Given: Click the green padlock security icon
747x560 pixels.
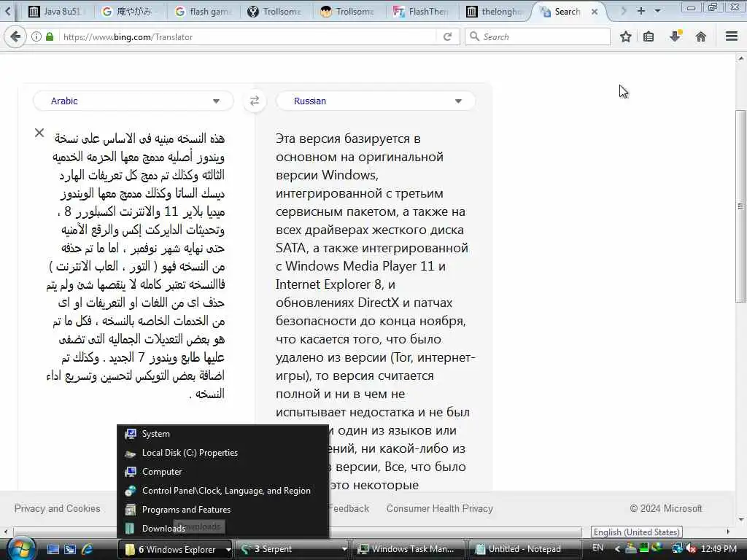Looking at the screenshot, I should pos(50,36).
